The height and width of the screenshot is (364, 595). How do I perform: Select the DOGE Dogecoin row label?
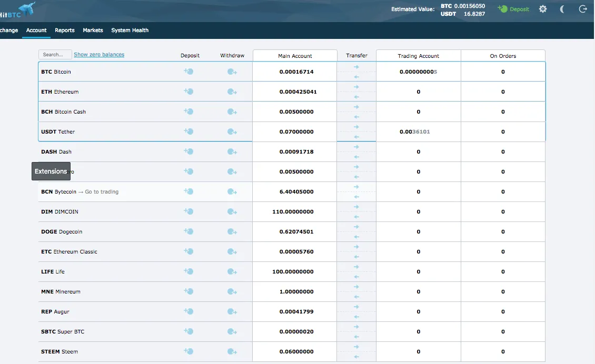pos(62,231)
